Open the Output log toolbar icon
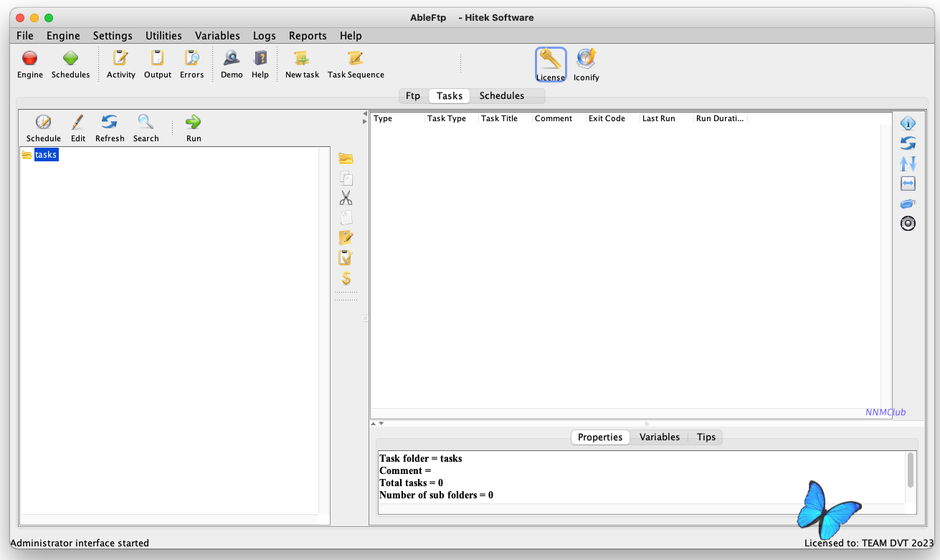 pyautogui.click(x=157, y=59)
